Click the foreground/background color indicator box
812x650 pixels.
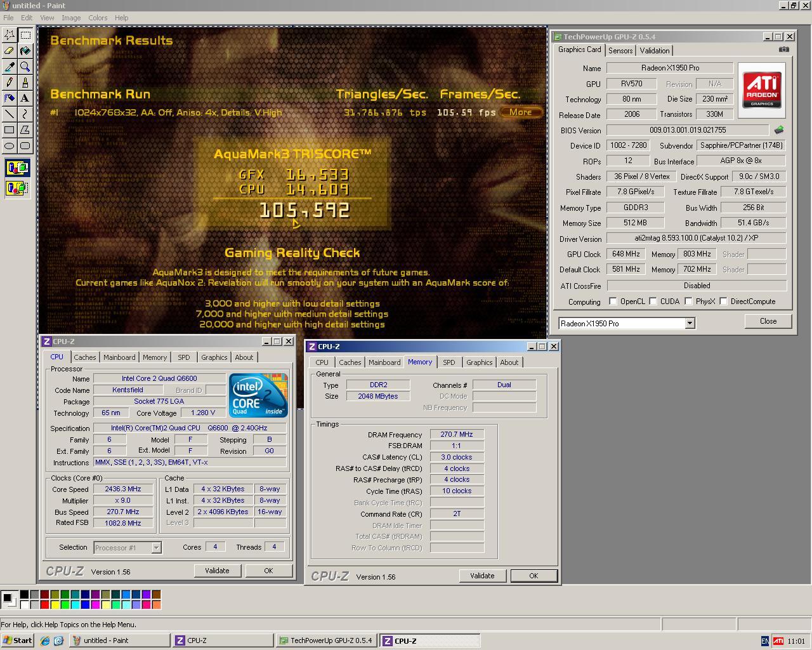click(x=9, y=599)
